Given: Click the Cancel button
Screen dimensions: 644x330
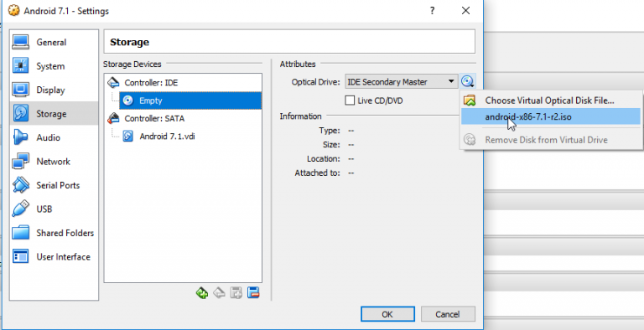Looking at the screenshot, I should pyautogui.click(x=448, y=314).
